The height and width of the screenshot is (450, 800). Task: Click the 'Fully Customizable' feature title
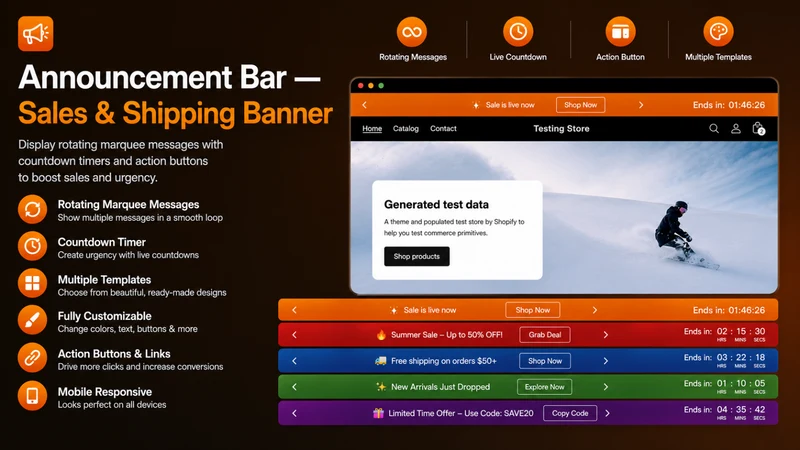(x=104, y=316)
